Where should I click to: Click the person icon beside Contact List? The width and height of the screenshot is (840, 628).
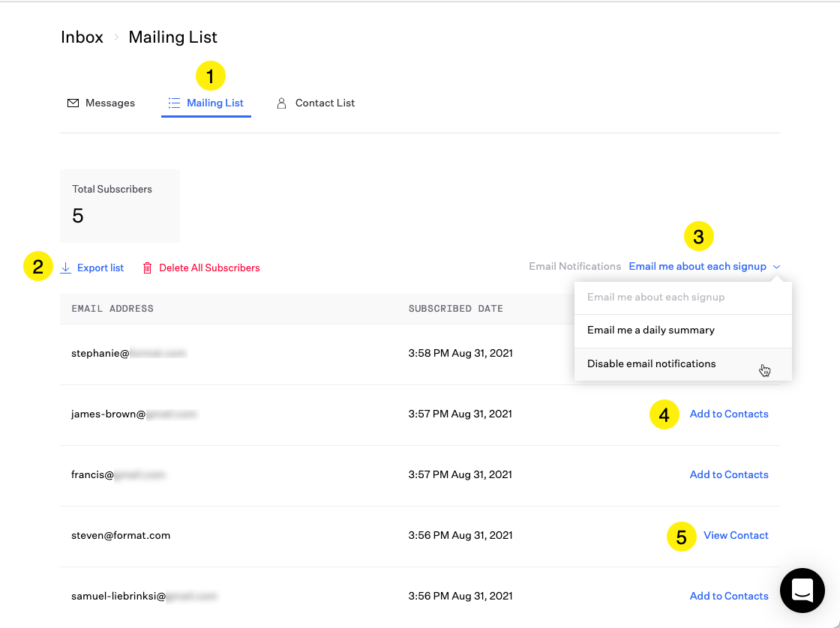point(281,103)
